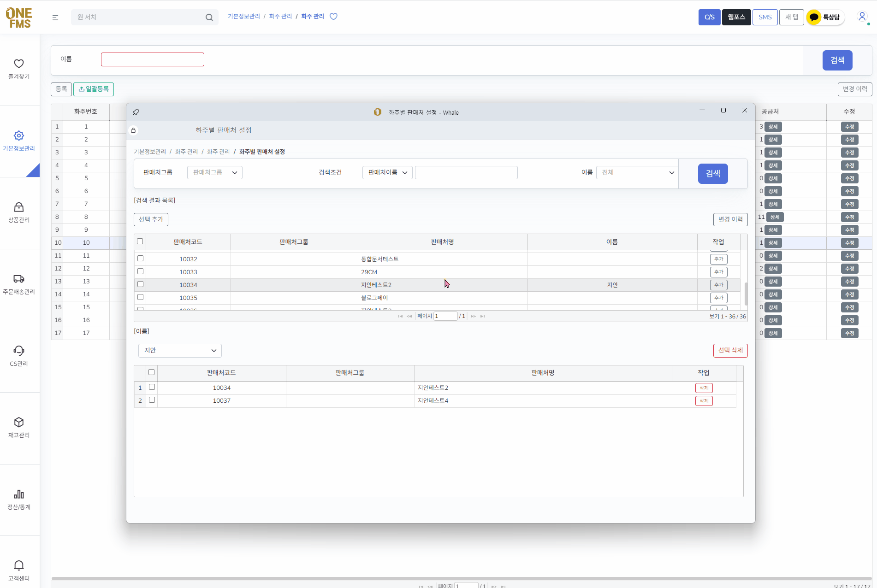Open a 새 탭

(792, 18)
